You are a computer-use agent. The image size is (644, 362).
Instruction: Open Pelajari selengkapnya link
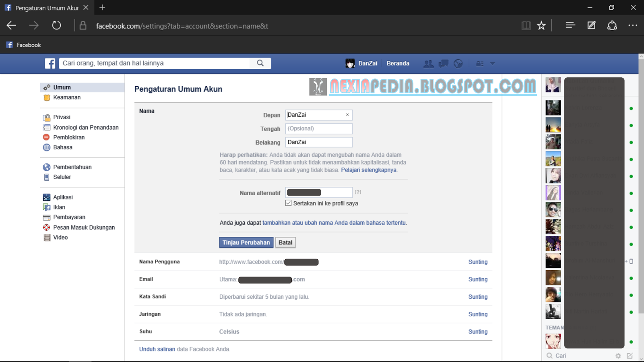369,170
